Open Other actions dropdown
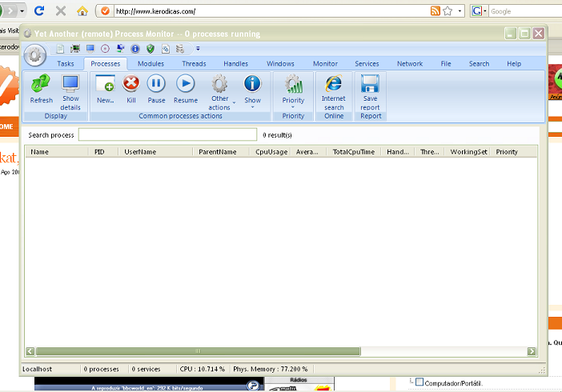This screenshot has height=392, width=562. pos(219,93)
